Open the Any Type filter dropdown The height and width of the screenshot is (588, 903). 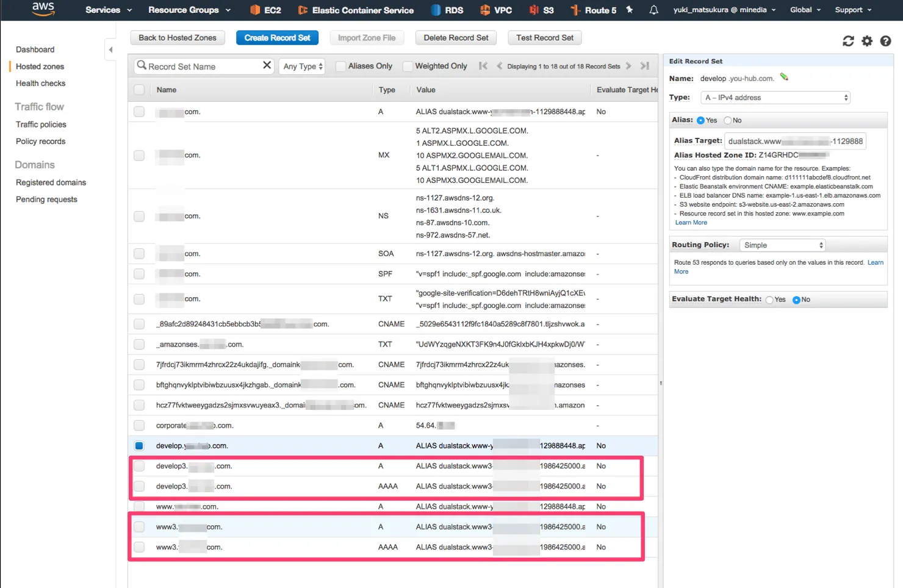303,66
